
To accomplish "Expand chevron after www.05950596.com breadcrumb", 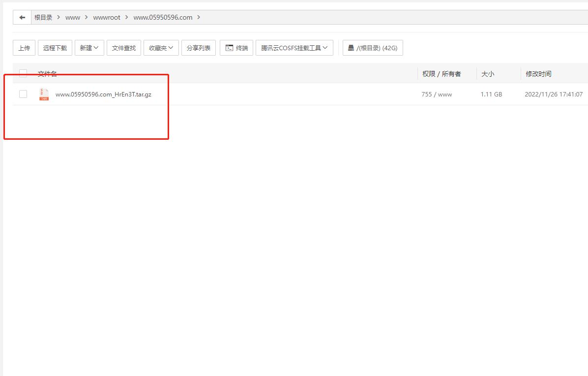I will coord(199,17).
